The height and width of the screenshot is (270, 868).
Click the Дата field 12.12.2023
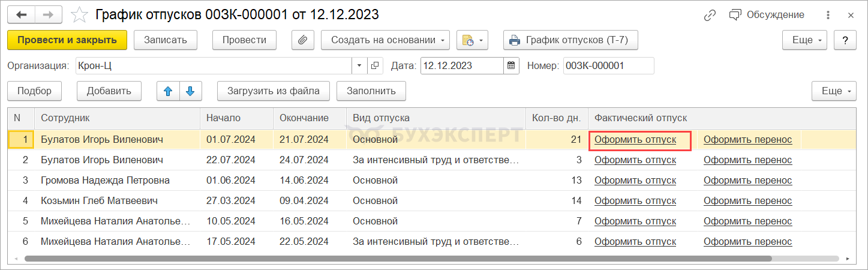[461, 65]
